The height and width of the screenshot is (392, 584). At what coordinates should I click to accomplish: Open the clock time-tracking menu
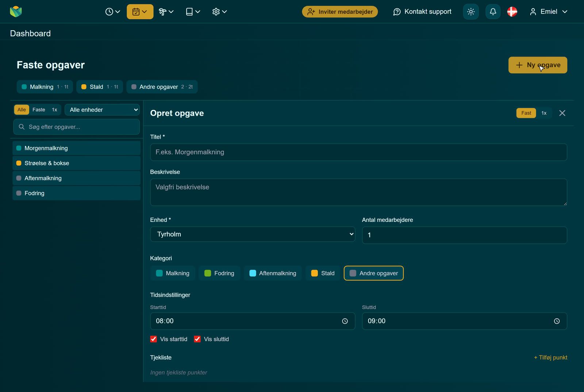(x=112, y=12)
